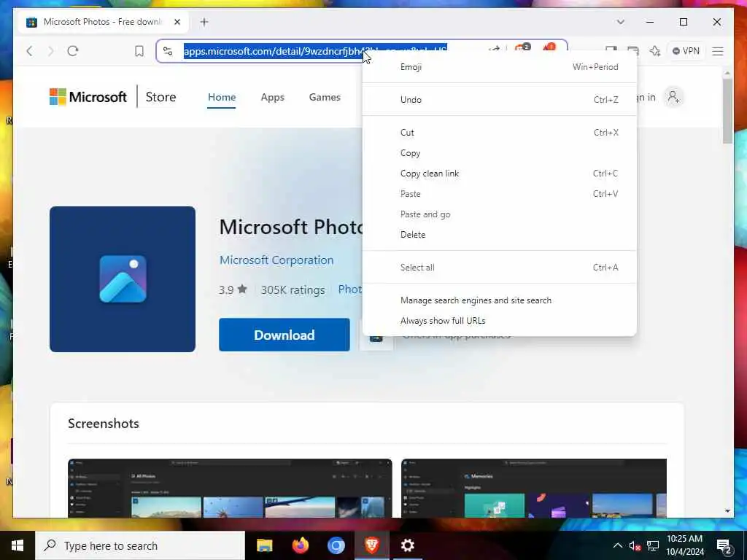The height and width of the screenshot is (560, 747).
Task: Open site settings icon in address bar
Action: [x=168, y=51]
